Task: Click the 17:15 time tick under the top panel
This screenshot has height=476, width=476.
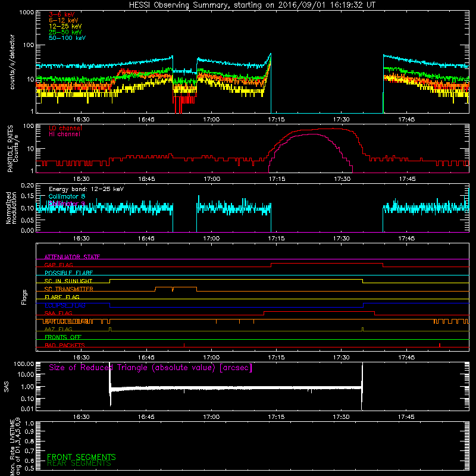Action: 276,120
